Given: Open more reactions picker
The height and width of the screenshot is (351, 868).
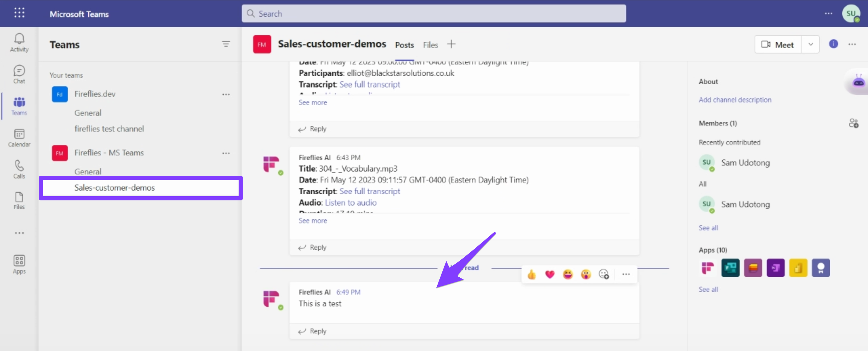Looking at the screenshot, I should [603, 274].
